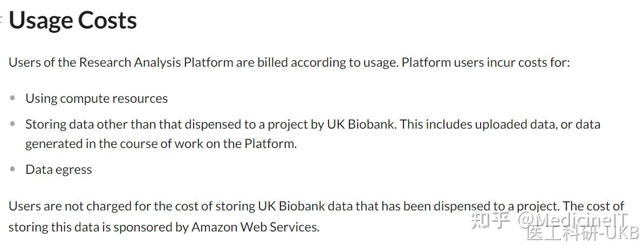Click 'Platform users incur costs for:' text

click(485, 62)
